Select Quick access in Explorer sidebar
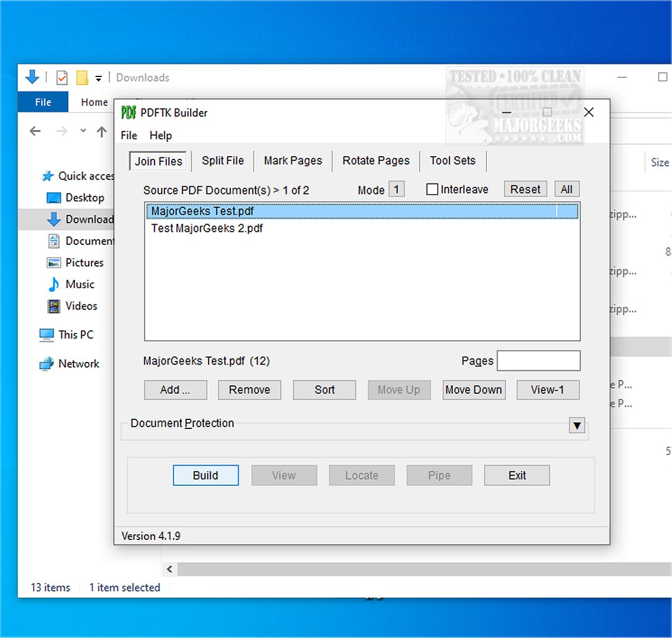 78,176
